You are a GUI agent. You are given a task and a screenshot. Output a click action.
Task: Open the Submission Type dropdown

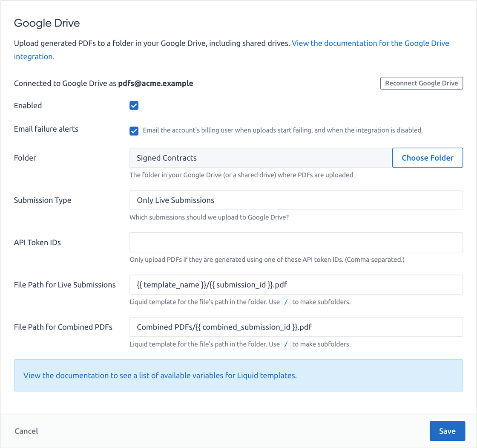[296, 200]
